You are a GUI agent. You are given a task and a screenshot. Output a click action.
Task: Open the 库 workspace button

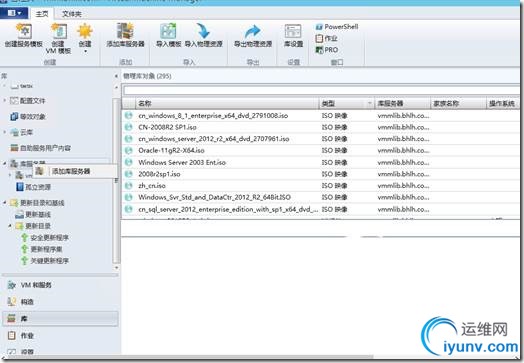coord(60,319)
